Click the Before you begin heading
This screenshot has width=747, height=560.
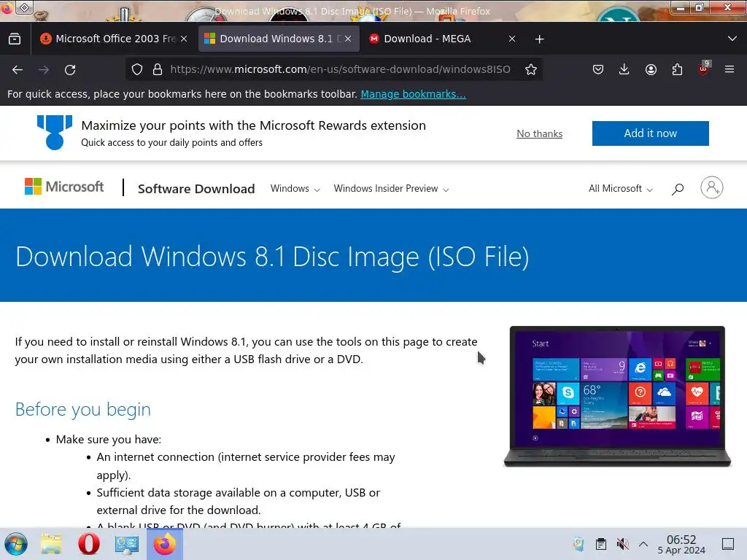[83, 410]
